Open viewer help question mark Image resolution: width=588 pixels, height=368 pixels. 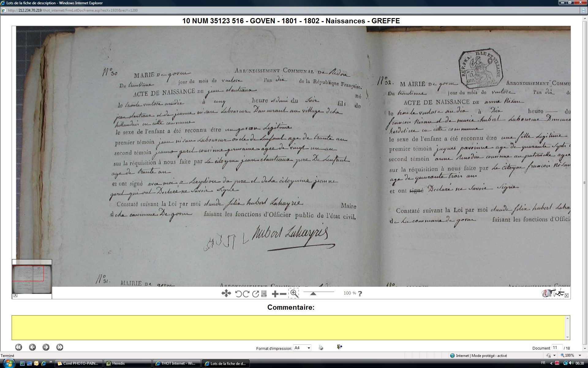[x=360, y=293]
